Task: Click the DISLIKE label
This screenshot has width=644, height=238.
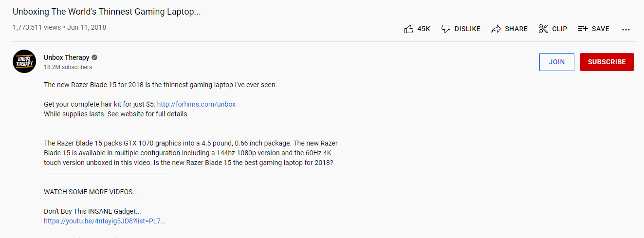Action: tap(467, 29)
